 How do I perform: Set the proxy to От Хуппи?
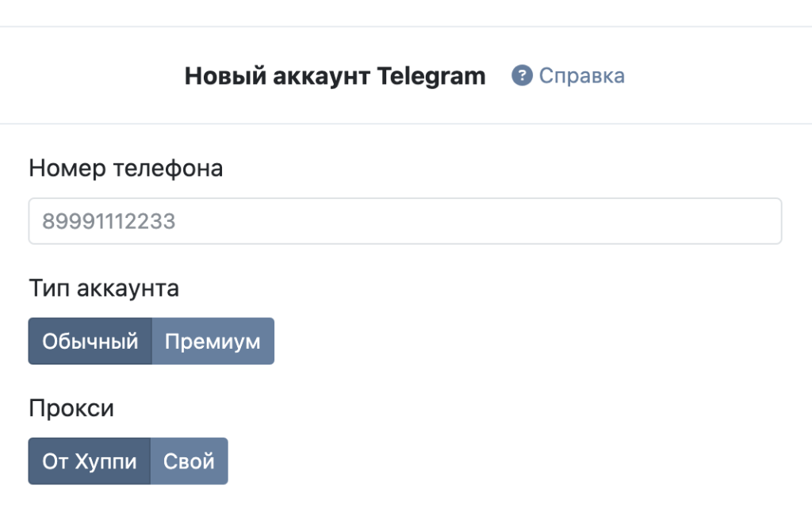(89, 461)
